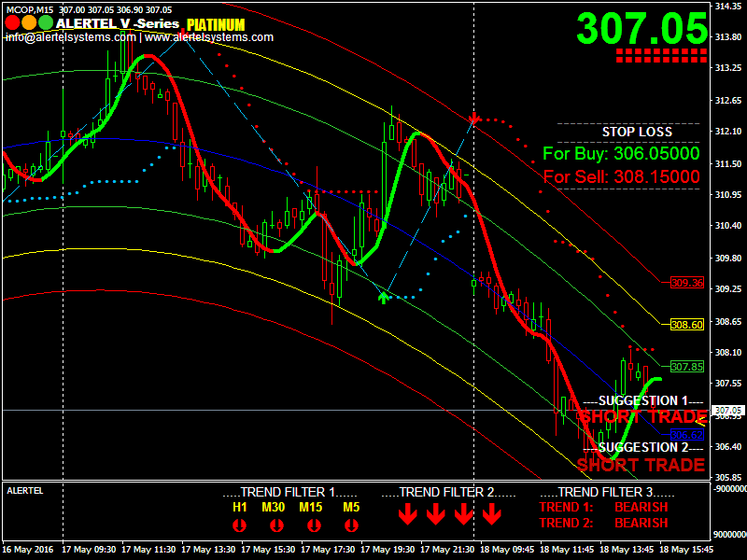Click the yellow 308.60 band price tag
The image size is (747, 560).
pos(687,325)
